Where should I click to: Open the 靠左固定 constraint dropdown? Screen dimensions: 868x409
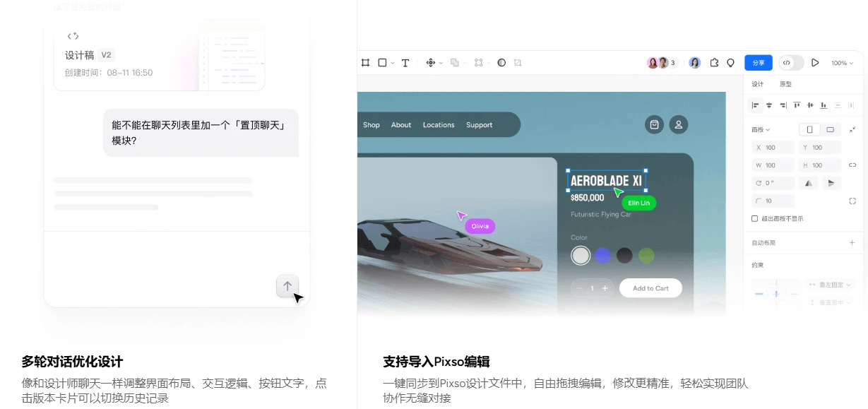point(831,285)
